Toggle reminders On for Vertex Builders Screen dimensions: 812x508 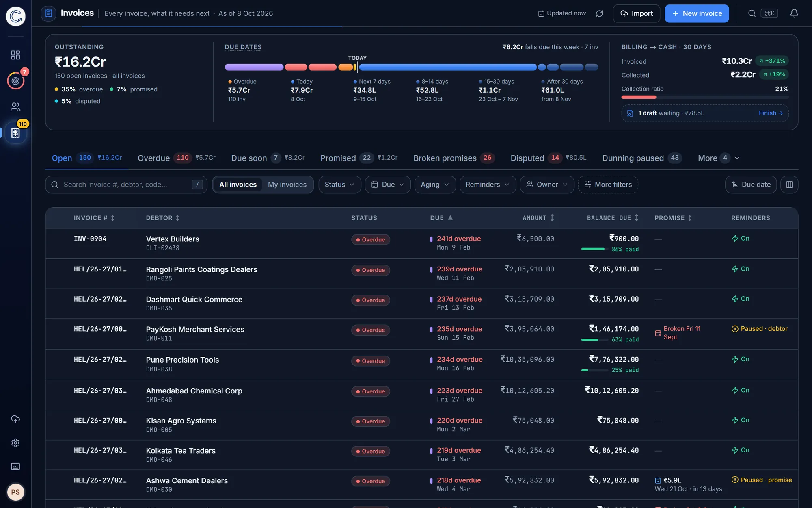click(x=741, y=239)
